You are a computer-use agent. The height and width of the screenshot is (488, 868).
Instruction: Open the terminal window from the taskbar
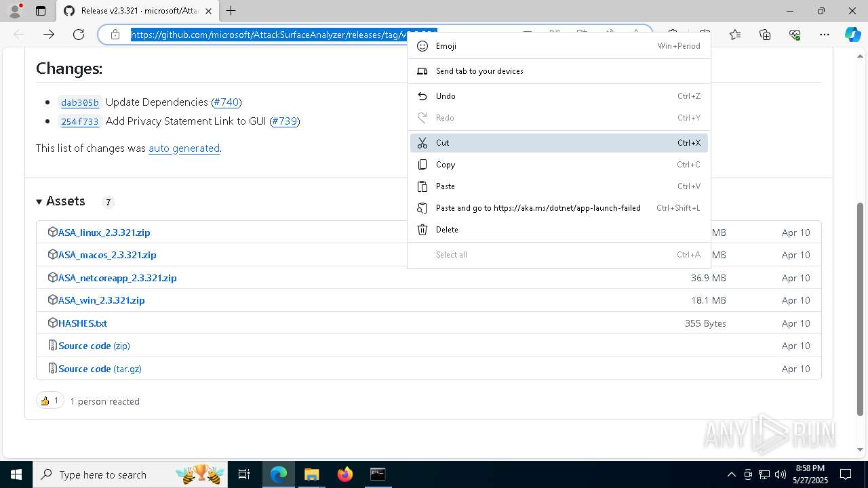tap(378, 474)
